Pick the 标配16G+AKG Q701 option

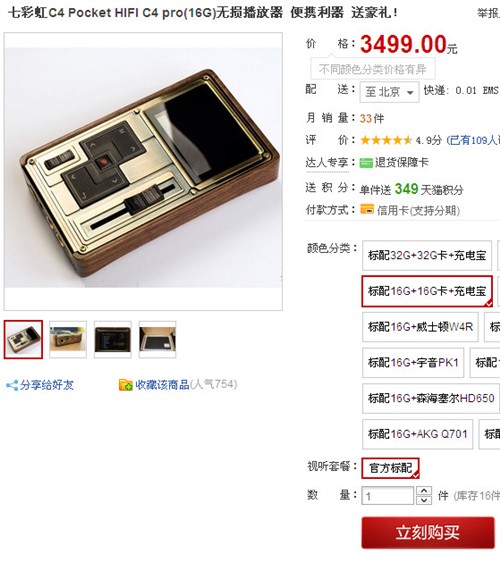pyautogui.click(x=418, y=434)
